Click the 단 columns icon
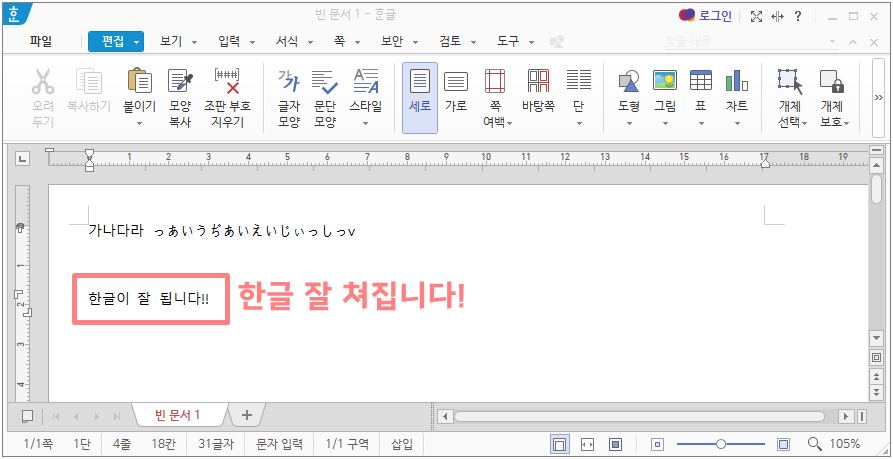 tap(579, 81)
